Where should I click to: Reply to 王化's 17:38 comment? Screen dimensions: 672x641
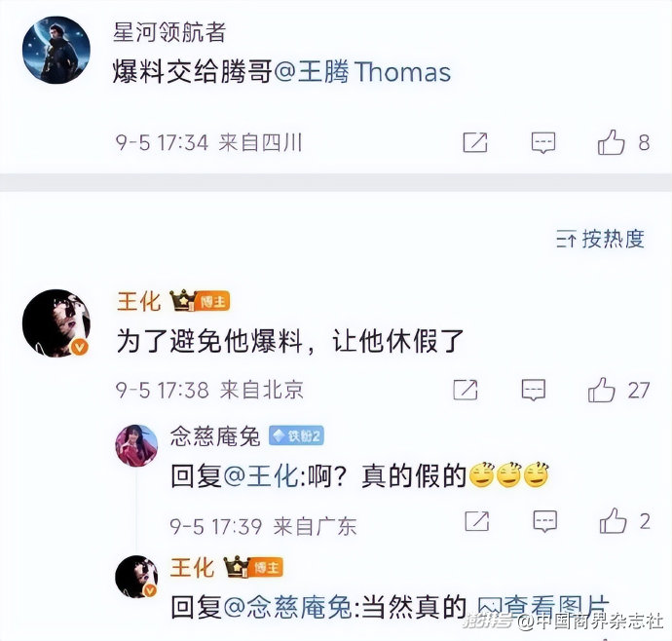point(534,390)
